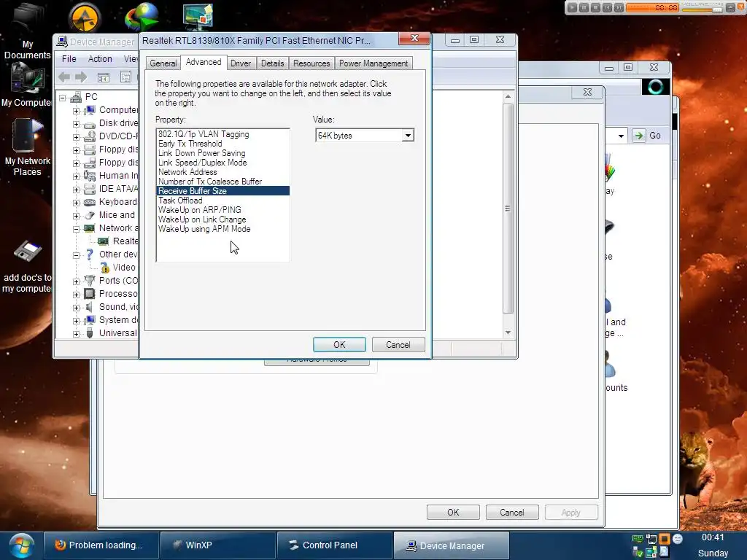Click the media player next track button
This screenshot has width=747, height=560.
pyautogui.click(x=619, y=7)
